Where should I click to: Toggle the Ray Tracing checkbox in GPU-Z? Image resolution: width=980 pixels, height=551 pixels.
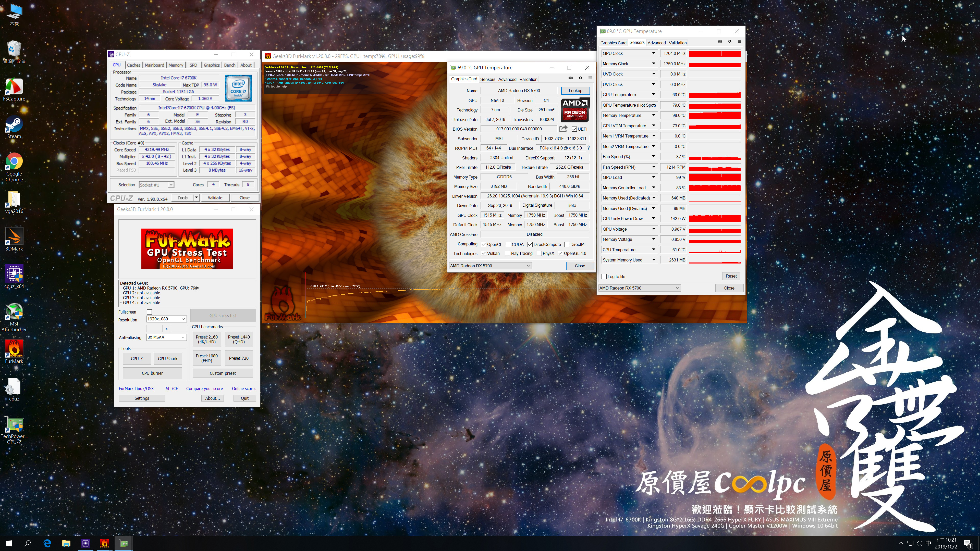click(508, 253)
